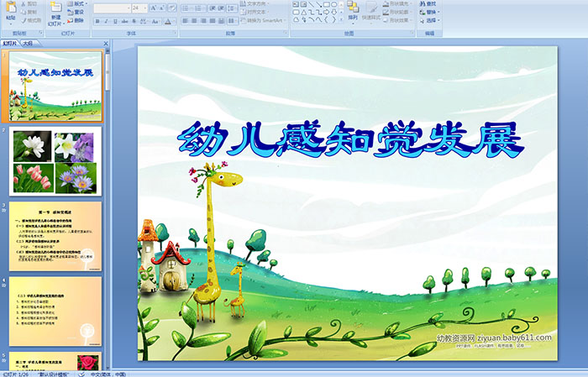Viewport: 588px width, 377px height.
Task: Click Convert to SmartArt button
Action: tap(263, 20)
